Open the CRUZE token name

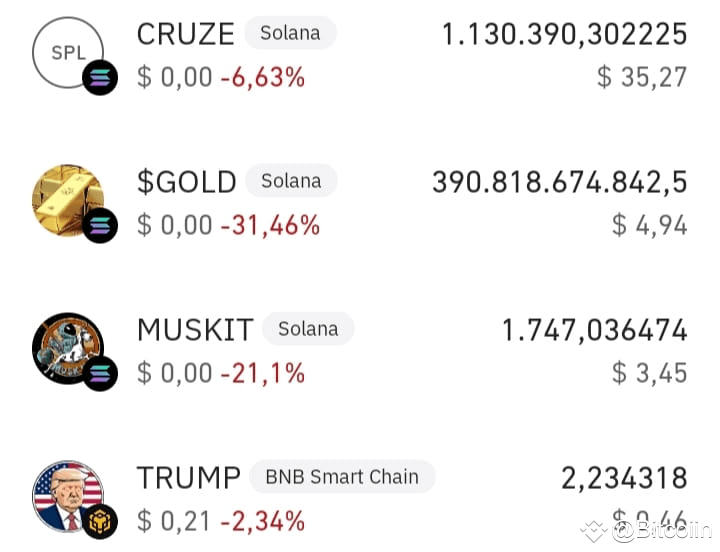pyautogui.click(x=186, y=34)
